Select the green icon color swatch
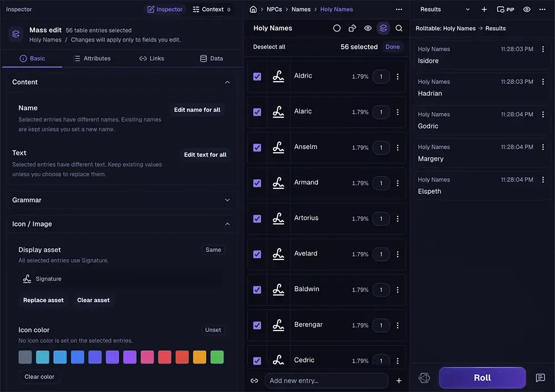 [x=217, y=357]
